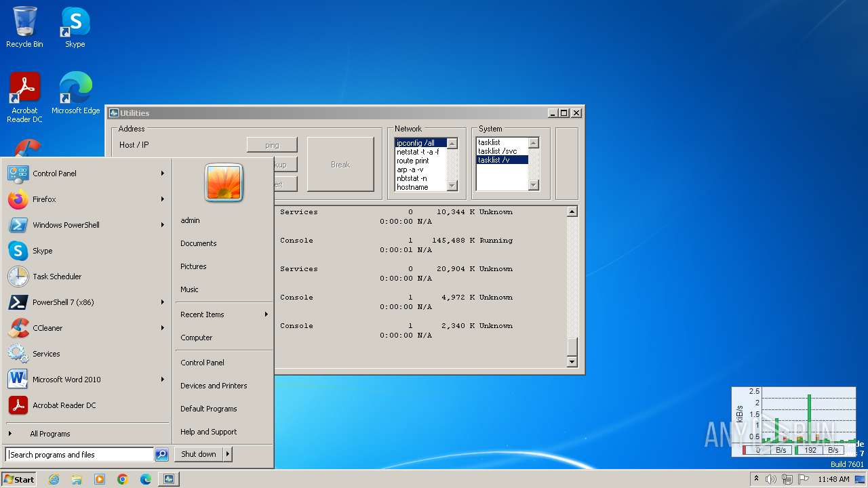Viewport: 868px width, 488px height.
Task: Open Edge taskbar icon
Action: [x=146, y=479]
